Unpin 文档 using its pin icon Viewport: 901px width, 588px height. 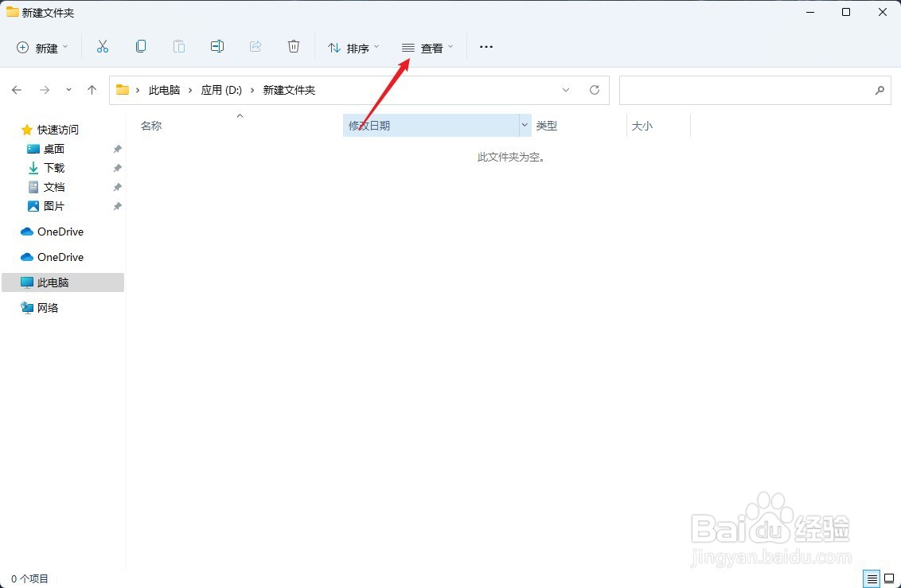[x=117, y=187]
